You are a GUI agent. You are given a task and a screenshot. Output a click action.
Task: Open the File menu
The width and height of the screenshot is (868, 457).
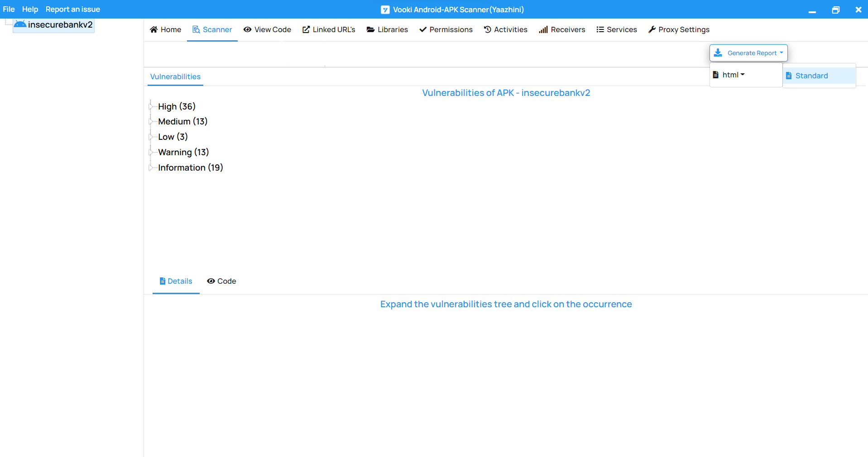click(x=9, y=9)
